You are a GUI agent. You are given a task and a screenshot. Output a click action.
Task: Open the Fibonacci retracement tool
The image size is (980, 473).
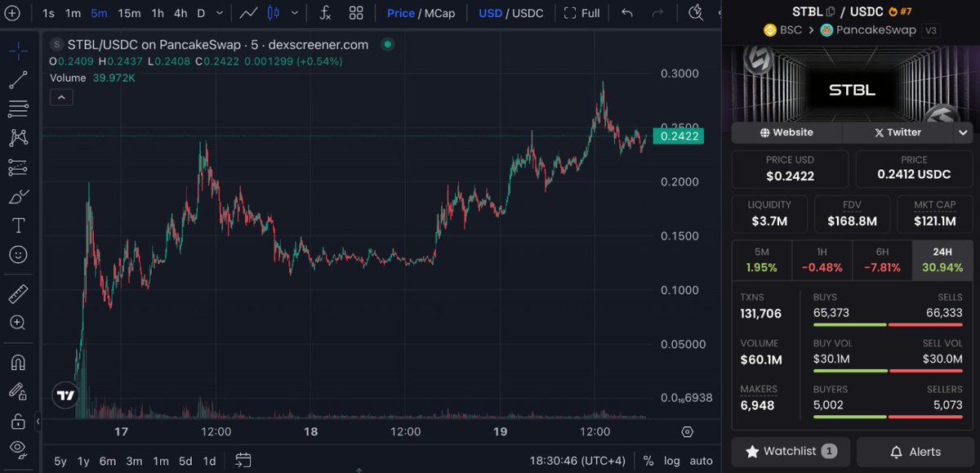point(18,109)
